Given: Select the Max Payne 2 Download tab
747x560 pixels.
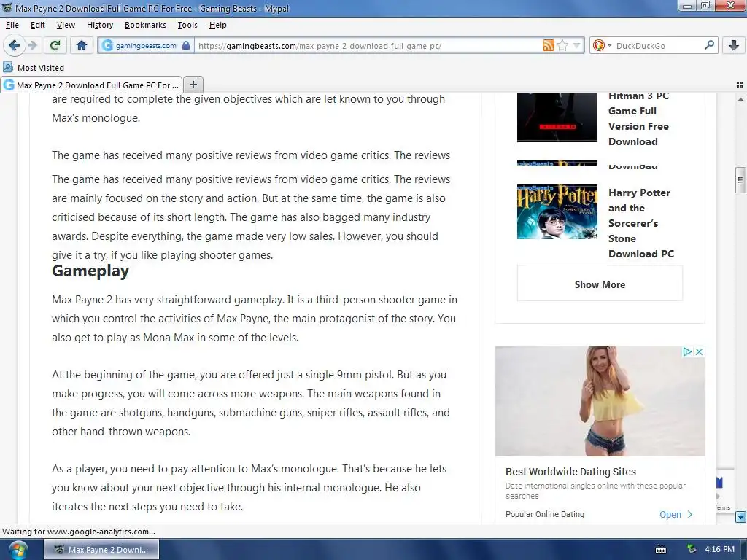Looking at the screenshot, I should coord(91,85).
